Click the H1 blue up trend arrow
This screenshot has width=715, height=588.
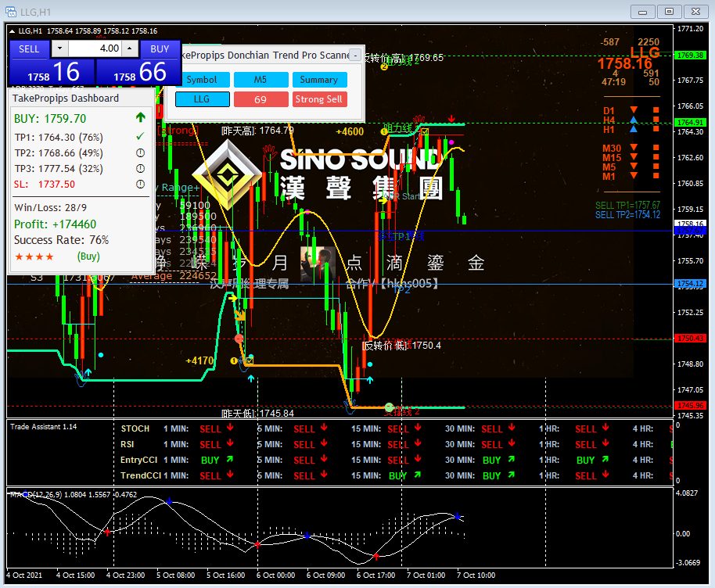[x=634, y=129]
